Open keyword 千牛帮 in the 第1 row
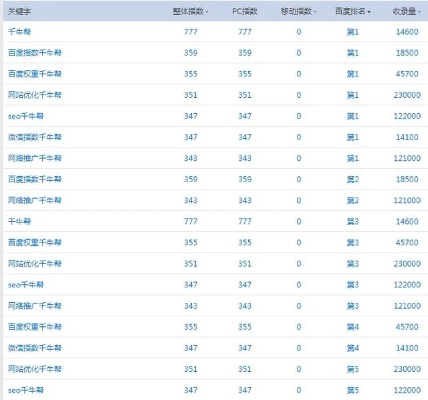The height and width of the screenshot is (400, 428). pyautogui.click(x=19, y=32)
